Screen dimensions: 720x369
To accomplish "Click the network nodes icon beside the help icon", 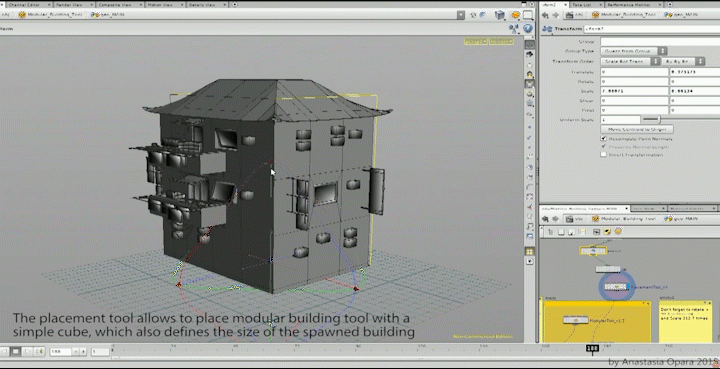I will [513, 28].
